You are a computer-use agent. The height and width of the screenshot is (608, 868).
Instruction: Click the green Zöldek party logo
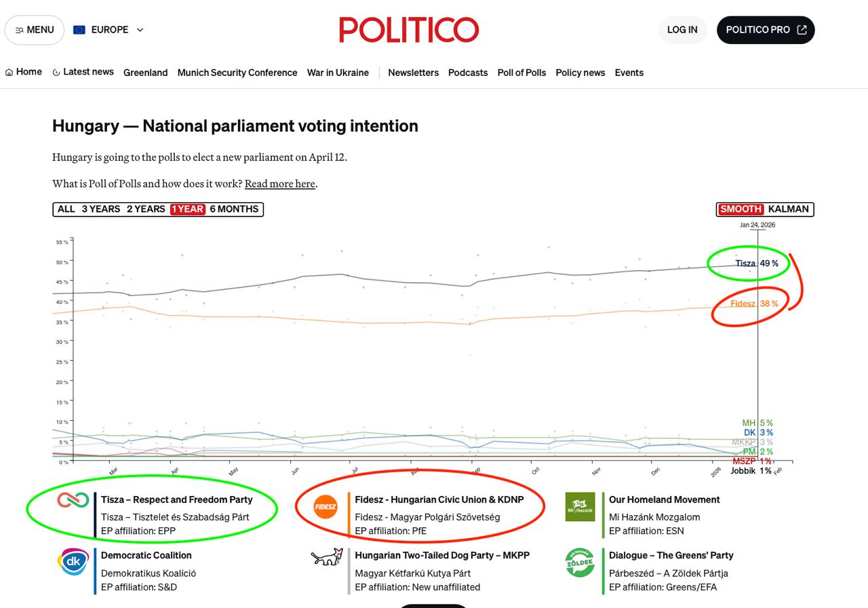[580, 563]
